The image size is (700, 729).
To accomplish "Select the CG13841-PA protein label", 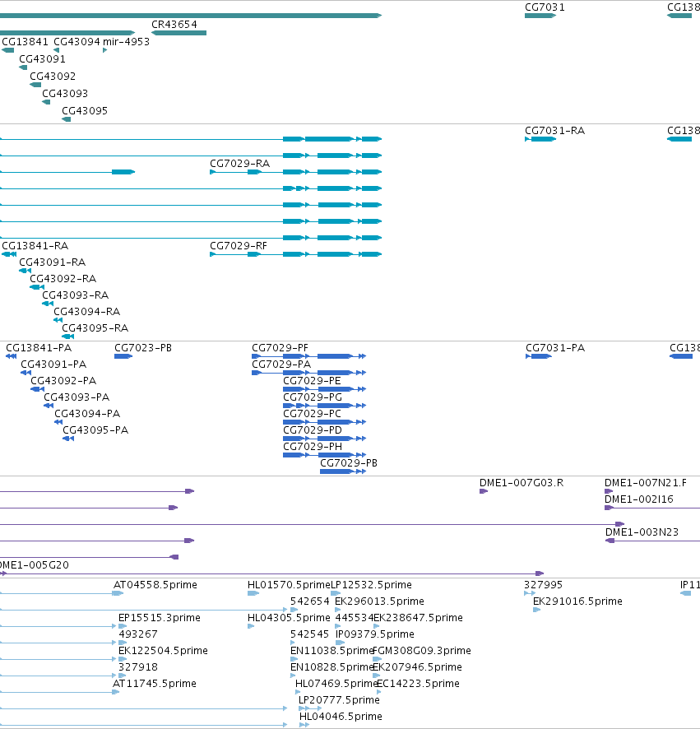I will point(39,348).
